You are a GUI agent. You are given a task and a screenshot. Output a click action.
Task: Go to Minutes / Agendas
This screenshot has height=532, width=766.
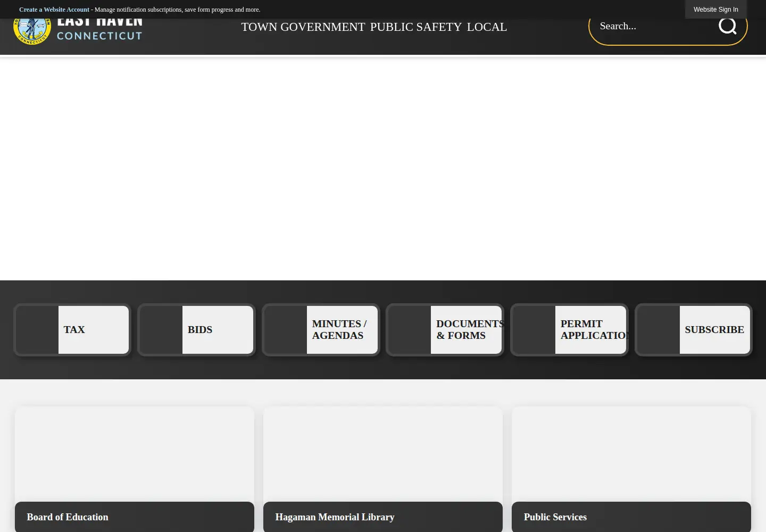[321, 330]
